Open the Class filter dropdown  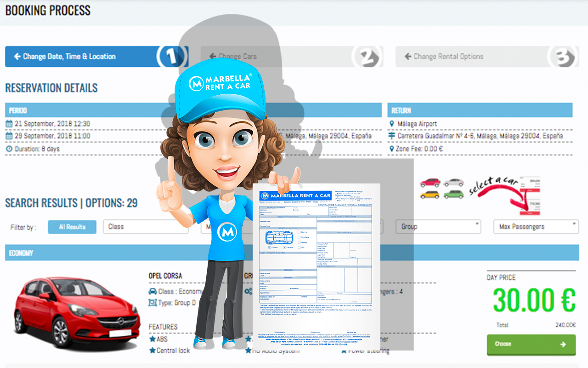[146, 227]
